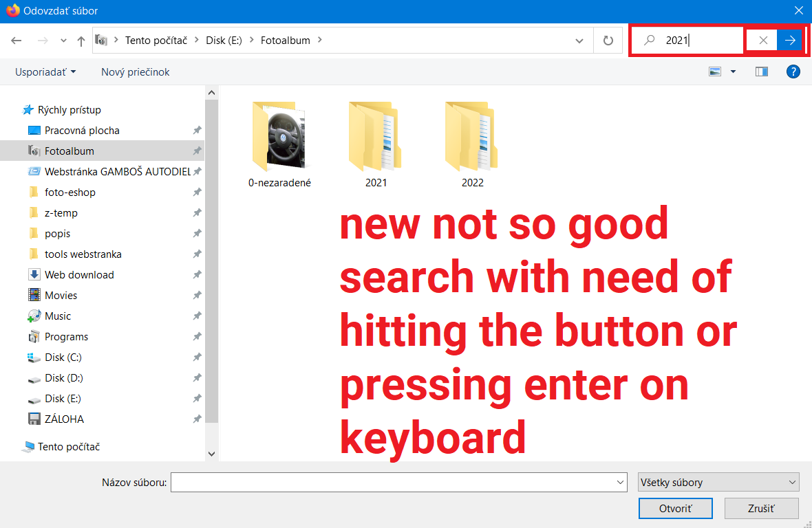Click the search magnifier icon
The height and width of the screenshot is (528, 812).
(x=648, y=40)
